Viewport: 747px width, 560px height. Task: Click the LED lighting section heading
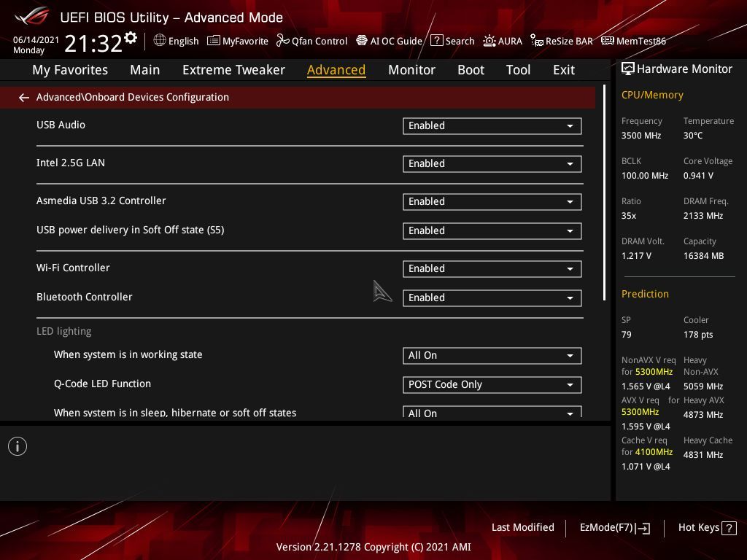tap(64, 332)
